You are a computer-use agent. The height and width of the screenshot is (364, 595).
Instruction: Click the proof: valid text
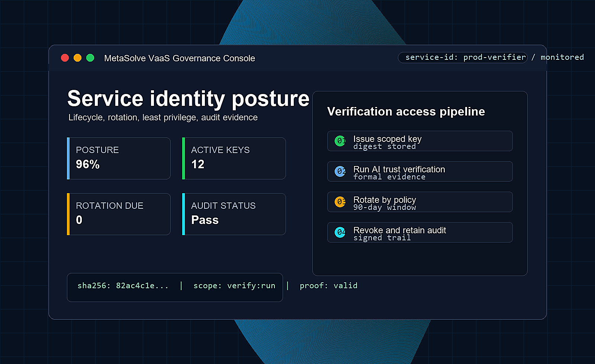[329, 286]
